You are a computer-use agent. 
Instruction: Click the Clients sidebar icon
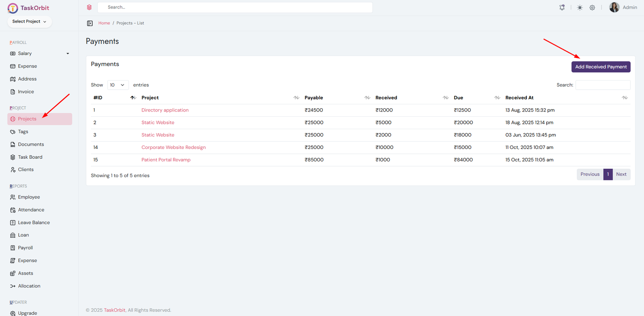[13, 170]
